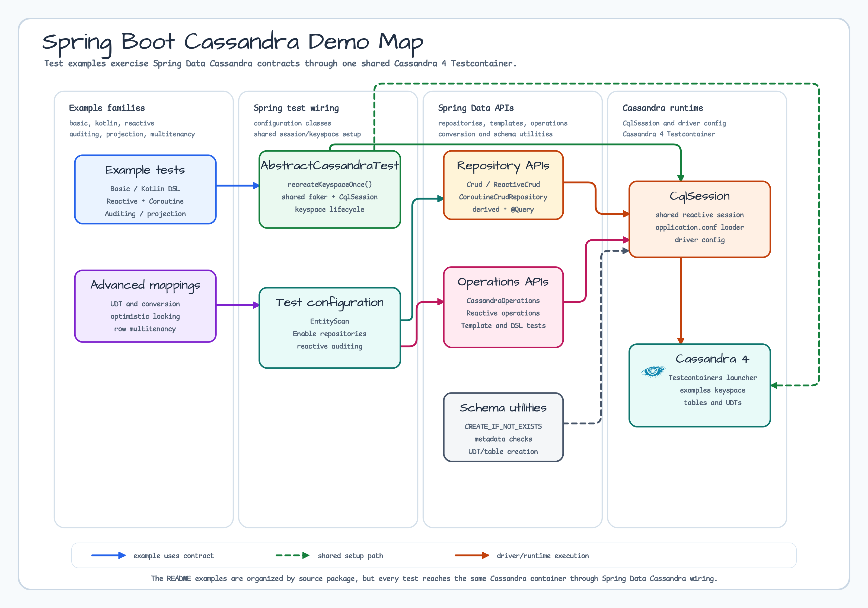Click the 'UDT/table creation' text
This screenshot has width=868, height=608.
pos(503,451)
